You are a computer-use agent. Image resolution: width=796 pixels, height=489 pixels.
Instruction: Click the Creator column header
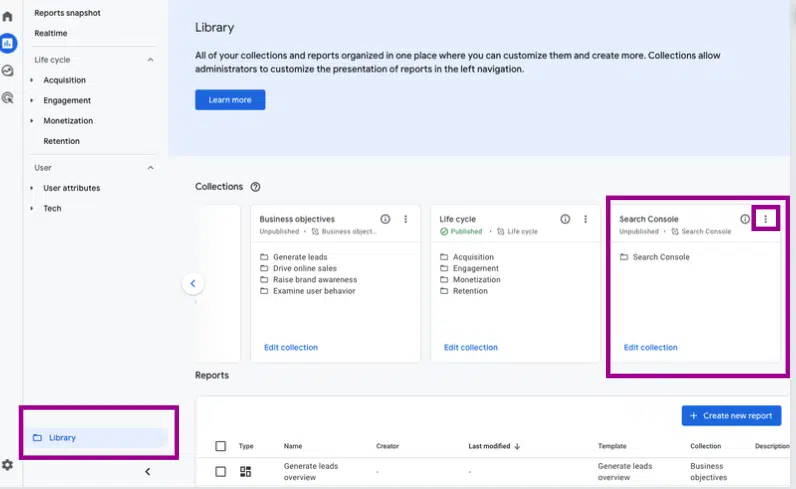(387, 446)
